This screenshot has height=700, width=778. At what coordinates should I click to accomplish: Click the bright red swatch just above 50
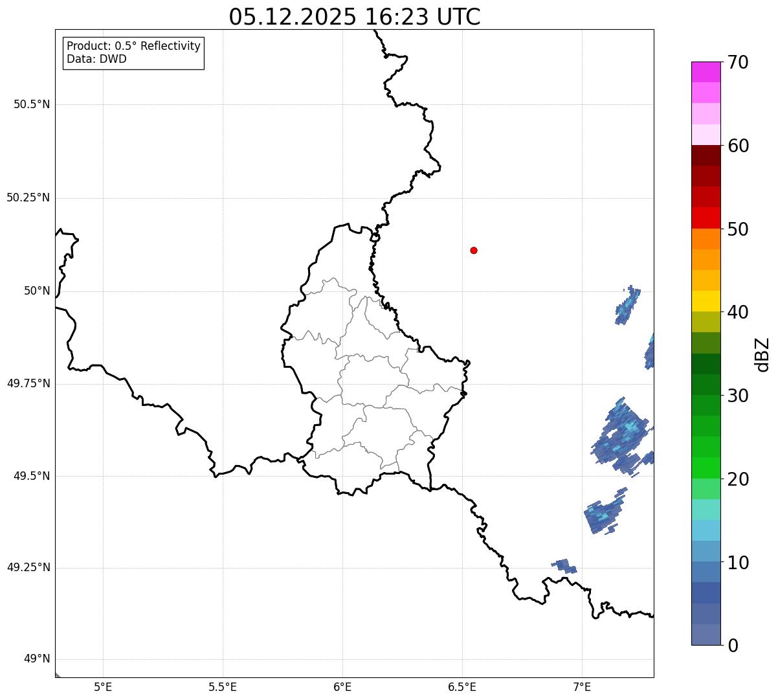(706, 218)
